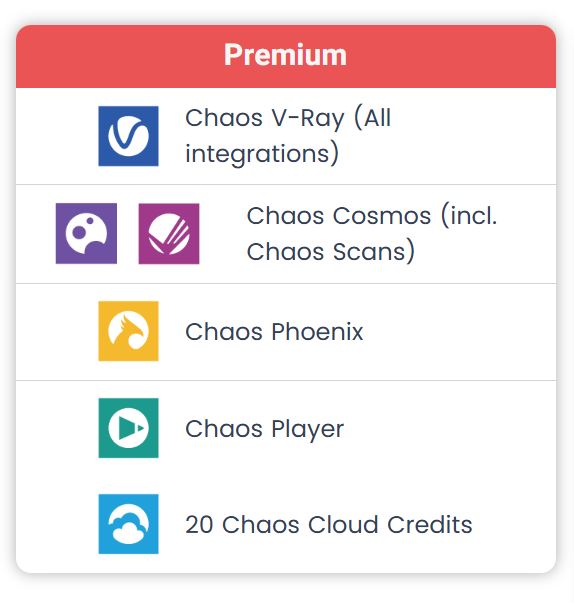
Task: Click the cloud emblem in blue square
Action: coord(128,524)
